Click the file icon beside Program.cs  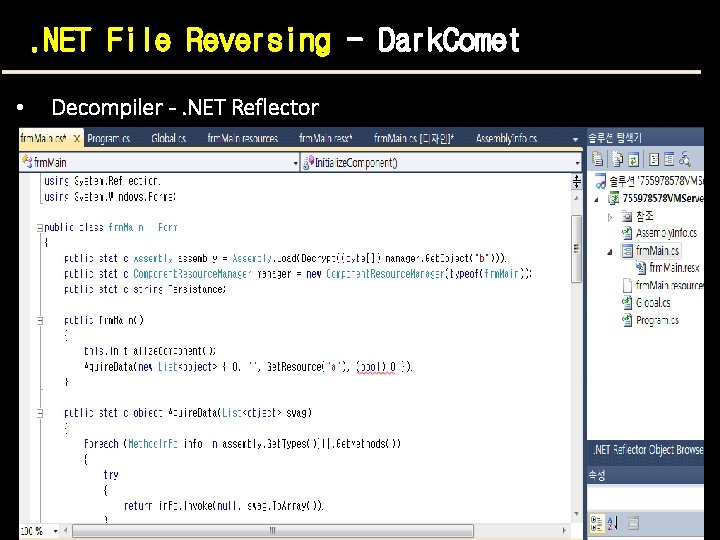[x=627, y=320]
